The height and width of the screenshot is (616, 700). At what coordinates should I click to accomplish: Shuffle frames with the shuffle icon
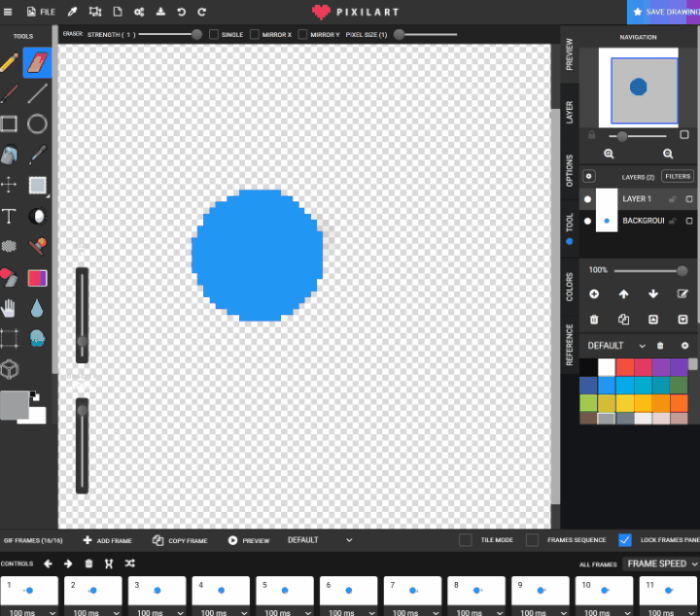(x=130, y=564)
